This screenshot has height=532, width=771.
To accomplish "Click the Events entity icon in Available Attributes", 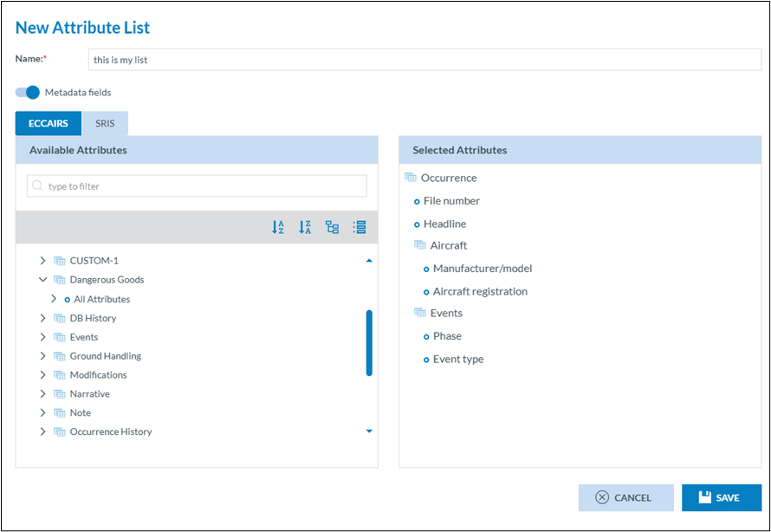I will tap(60, 337).
